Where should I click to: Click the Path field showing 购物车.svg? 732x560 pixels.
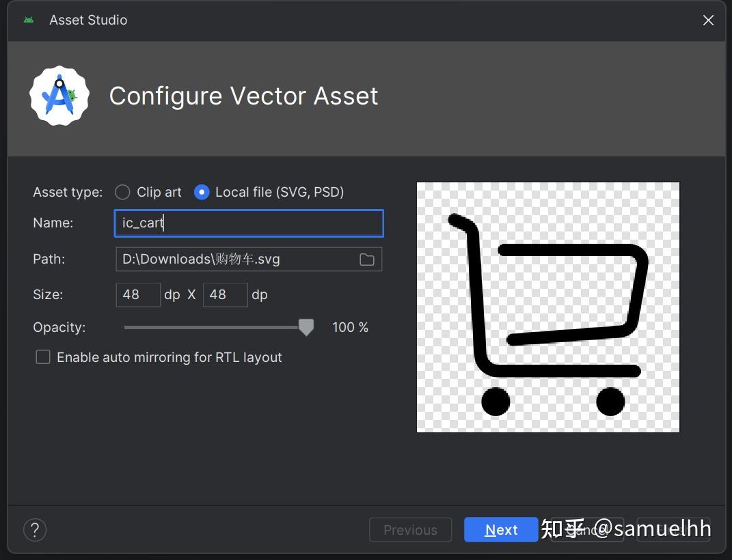point(232,259)
